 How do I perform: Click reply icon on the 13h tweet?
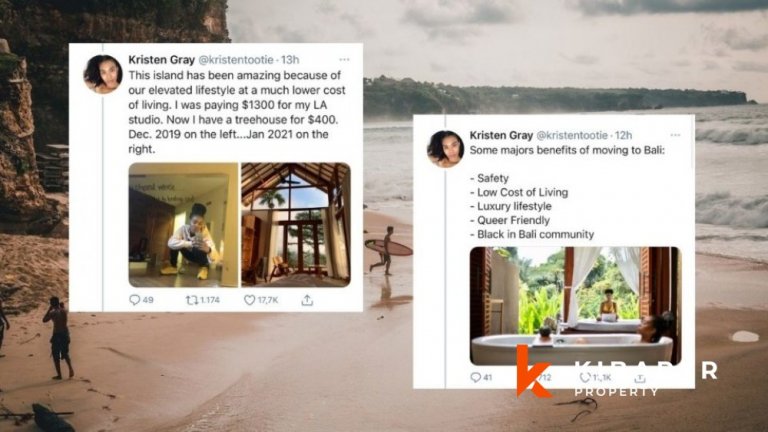135,299
